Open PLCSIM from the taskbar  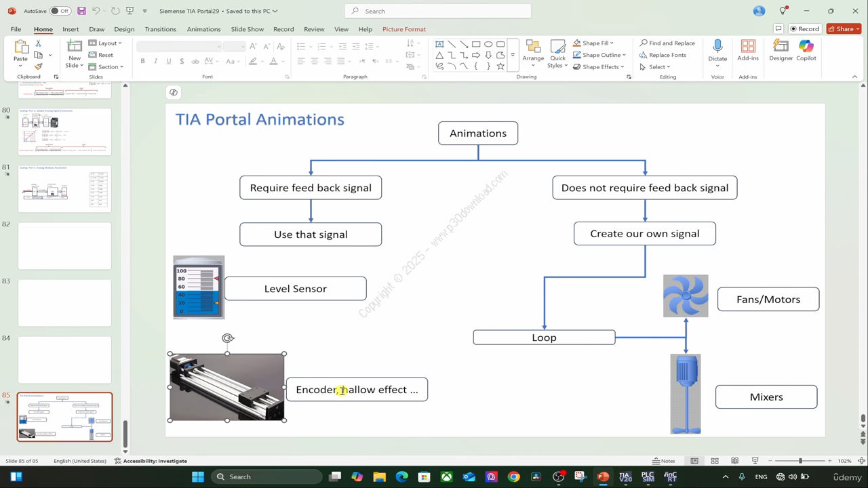tap(648, 476)
